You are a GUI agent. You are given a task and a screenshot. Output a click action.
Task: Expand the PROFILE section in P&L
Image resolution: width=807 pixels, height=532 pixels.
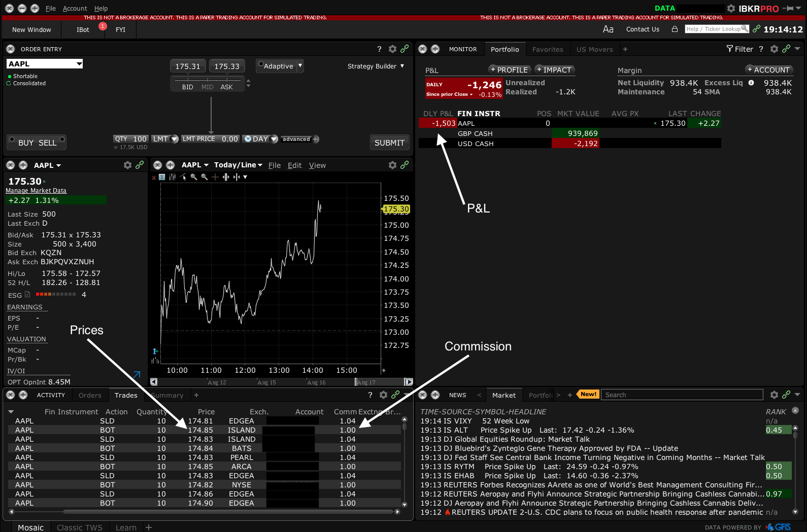click(510, 69)
